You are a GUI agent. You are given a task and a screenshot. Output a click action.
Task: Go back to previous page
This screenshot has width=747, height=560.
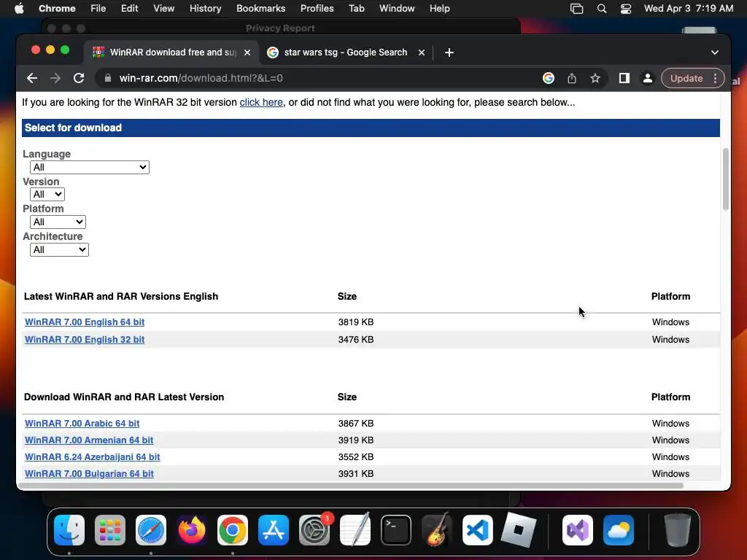[32, 78]
